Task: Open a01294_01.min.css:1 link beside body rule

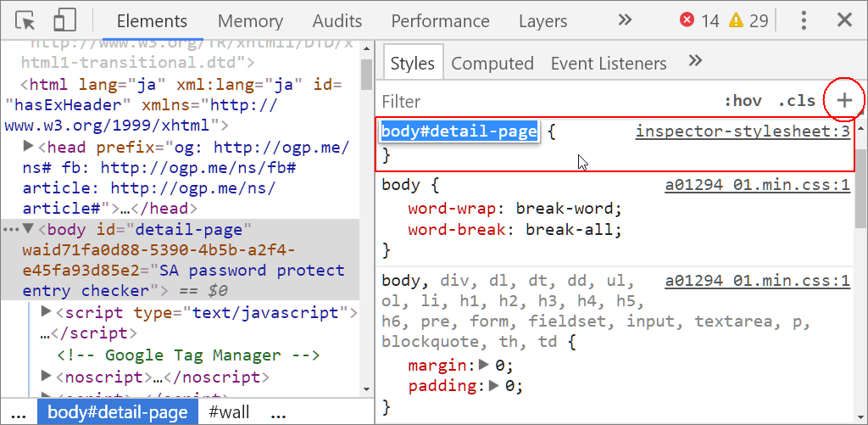Action: [757, 185]
